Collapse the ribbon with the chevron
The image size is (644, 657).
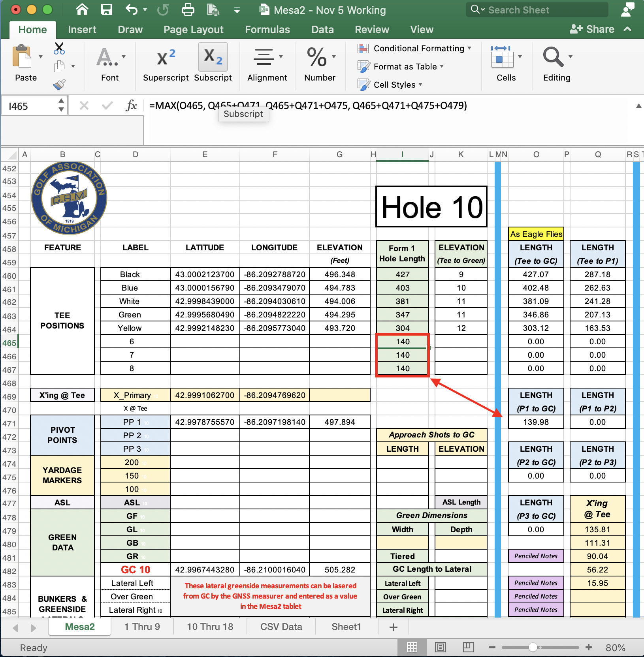(627, 29)
